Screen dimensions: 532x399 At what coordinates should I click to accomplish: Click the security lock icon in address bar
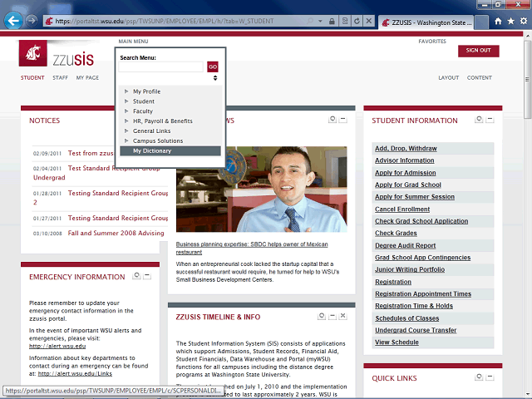pos(332,21)
